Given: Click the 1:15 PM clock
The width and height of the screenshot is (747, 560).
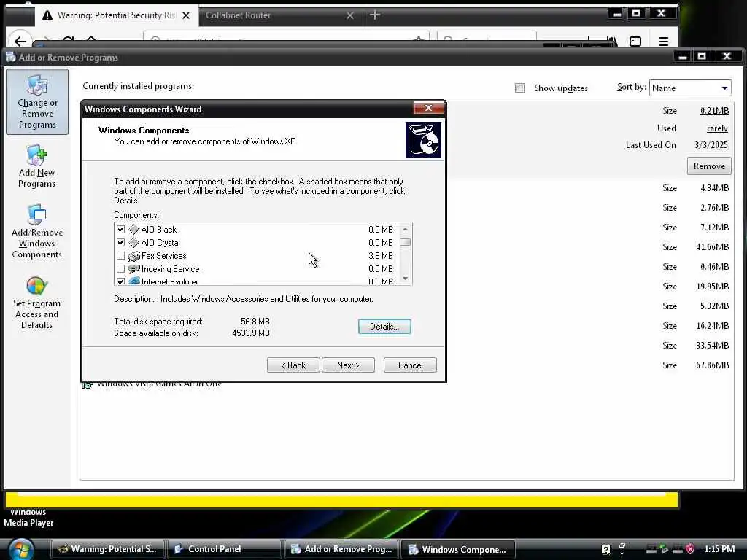Looking at the screenshot, I should 719,549.
